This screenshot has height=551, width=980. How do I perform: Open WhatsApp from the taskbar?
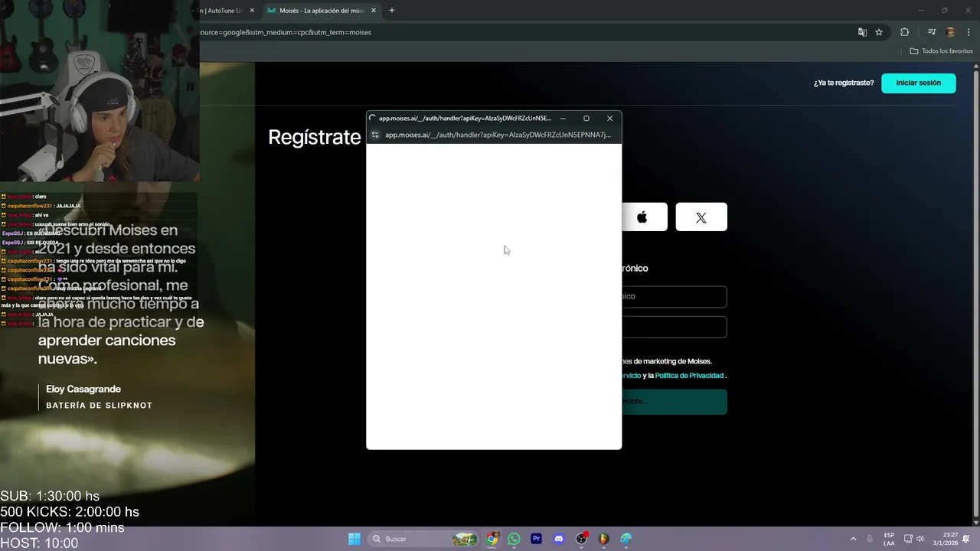pyautogui.click(x=514, y=539)
